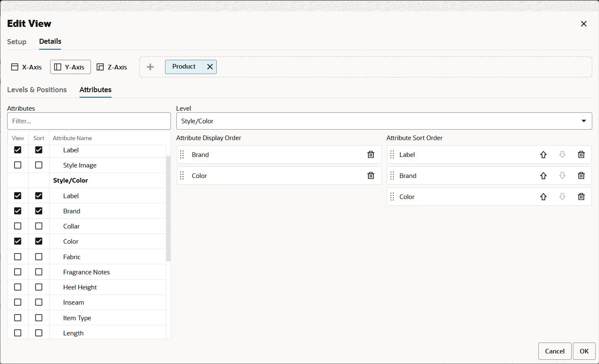The image size is (599, 364).
Task: Delete Color from Attribute Sort Order
Action: (x=581, y=197)
